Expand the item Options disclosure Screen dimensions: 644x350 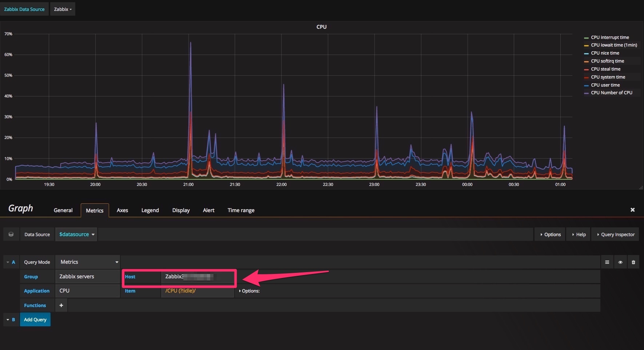coord(249,291)
